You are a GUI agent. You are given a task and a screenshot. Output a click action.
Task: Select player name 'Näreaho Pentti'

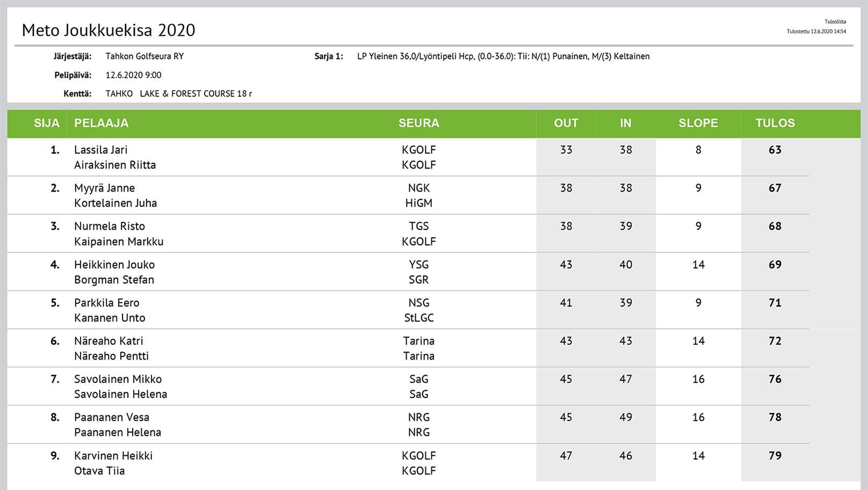111,356
